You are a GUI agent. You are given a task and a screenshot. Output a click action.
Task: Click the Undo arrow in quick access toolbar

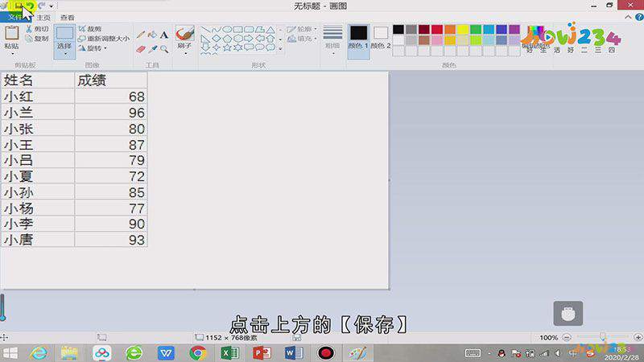tap(31, 6)
